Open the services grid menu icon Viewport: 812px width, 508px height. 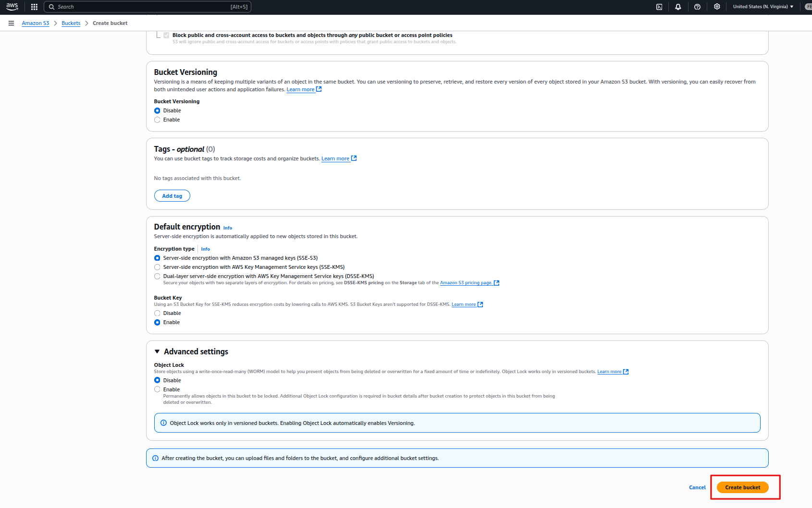34,7
